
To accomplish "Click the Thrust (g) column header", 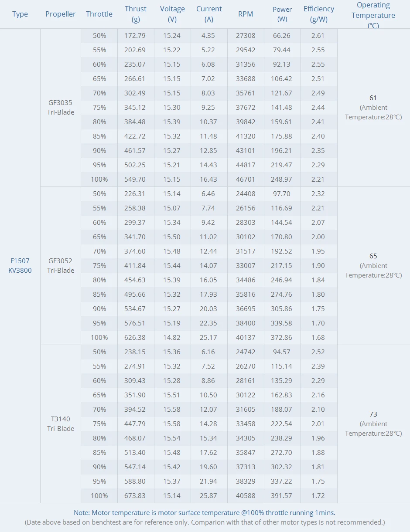I will coord(136,14).
